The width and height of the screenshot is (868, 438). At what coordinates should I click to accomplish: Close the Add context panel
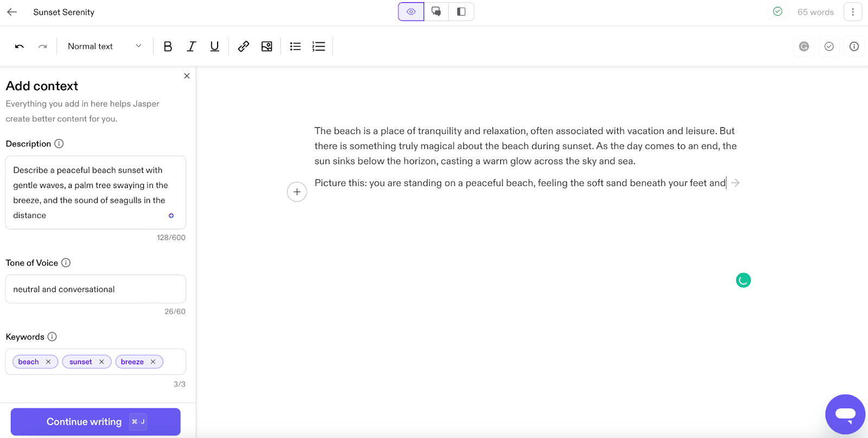tap(187, 76)
